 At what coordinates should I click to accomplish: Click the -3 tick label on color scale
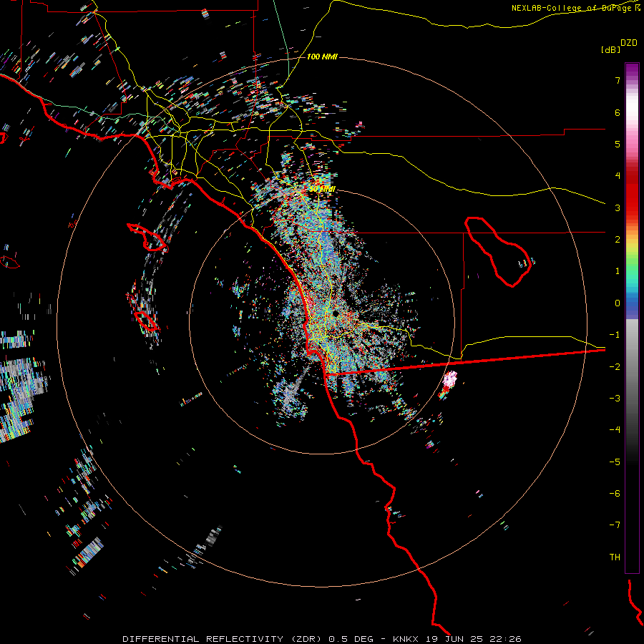tap(615, 399)
